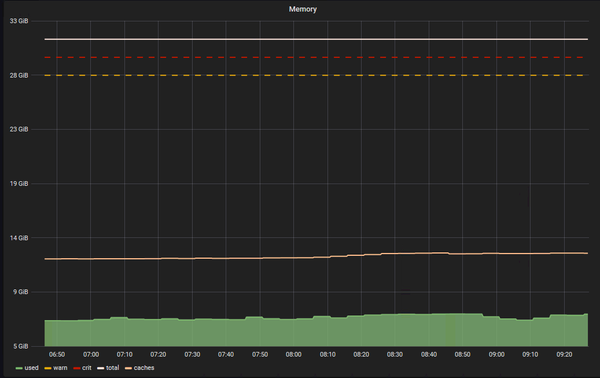Screen dimensions: 600x378
Task: Toggle the 'caches' series in legend
Action: pyautogui.click(x=144, y=368)
